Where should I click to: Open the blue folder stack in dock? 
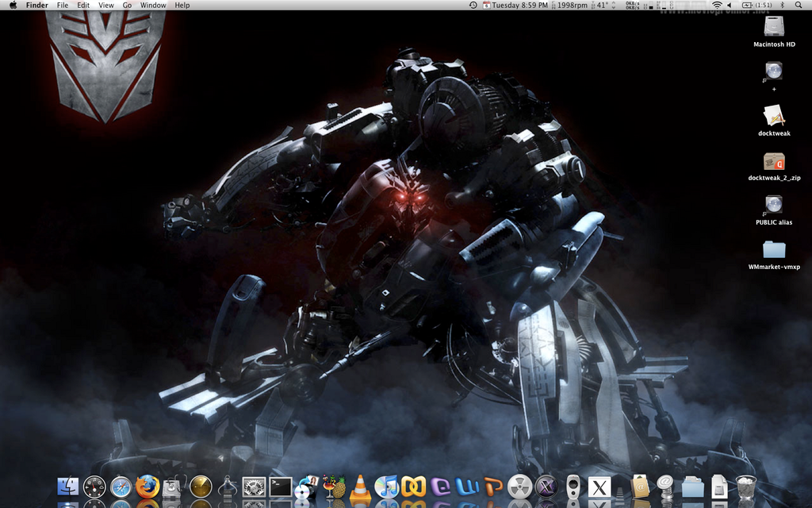692,487
